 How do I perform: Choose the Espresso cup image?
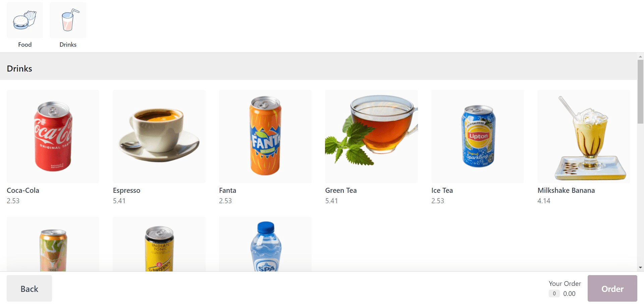[x=159, y=136]
